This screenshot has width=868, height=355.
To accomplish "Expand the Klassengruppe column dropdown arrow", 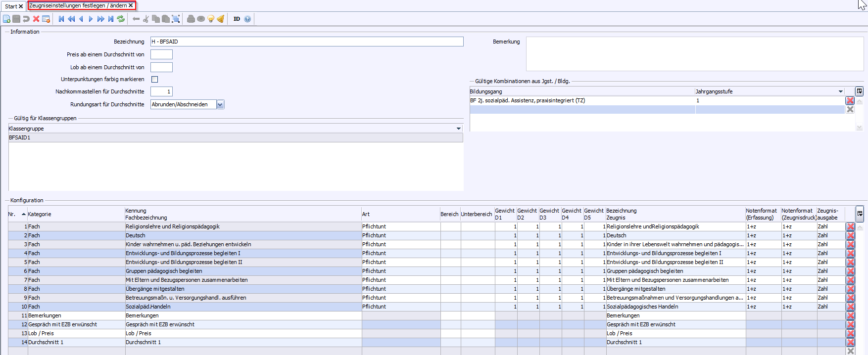I will point(458,129).
